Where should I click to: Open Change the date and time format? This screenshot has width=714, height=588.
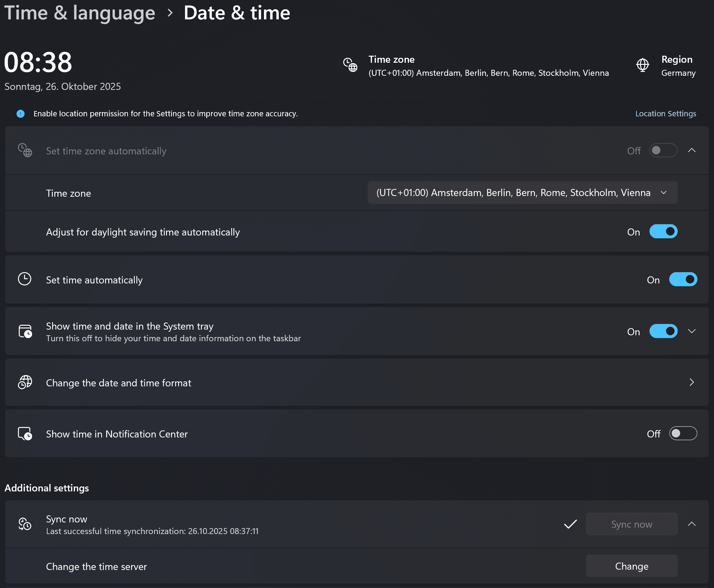tap(356, 382)
